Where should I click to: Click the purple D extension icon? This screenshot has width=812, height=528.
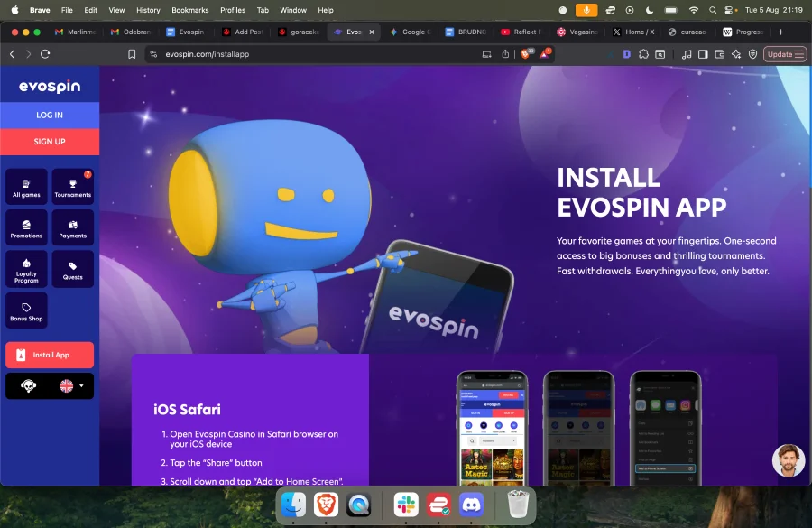click(627, 54)
